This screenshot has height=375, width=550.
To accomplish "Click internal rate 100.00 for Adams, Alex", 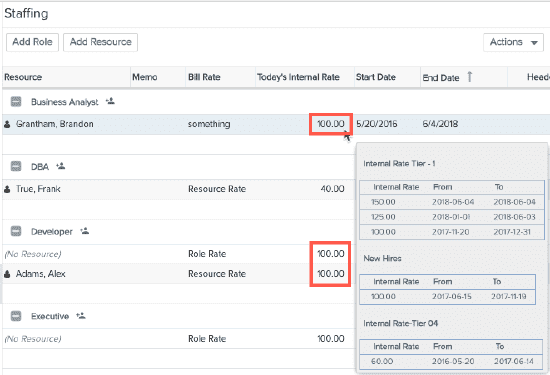I will click(331, 274).
